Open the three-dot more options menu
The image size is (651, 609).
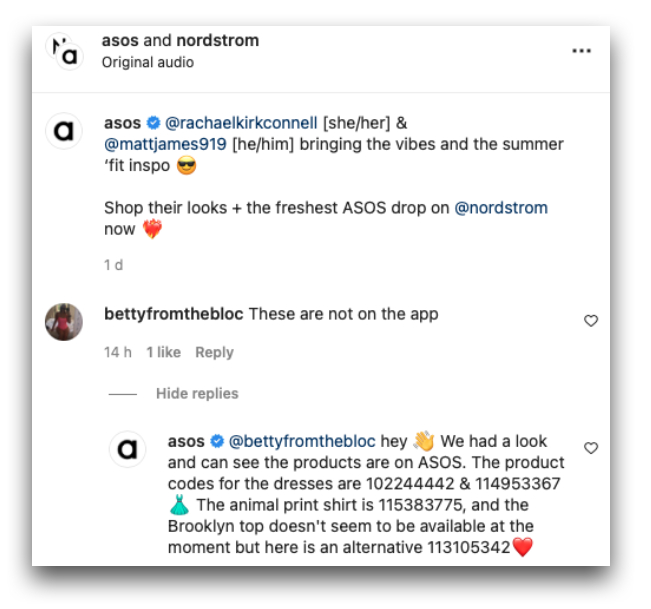click(581, 51)
